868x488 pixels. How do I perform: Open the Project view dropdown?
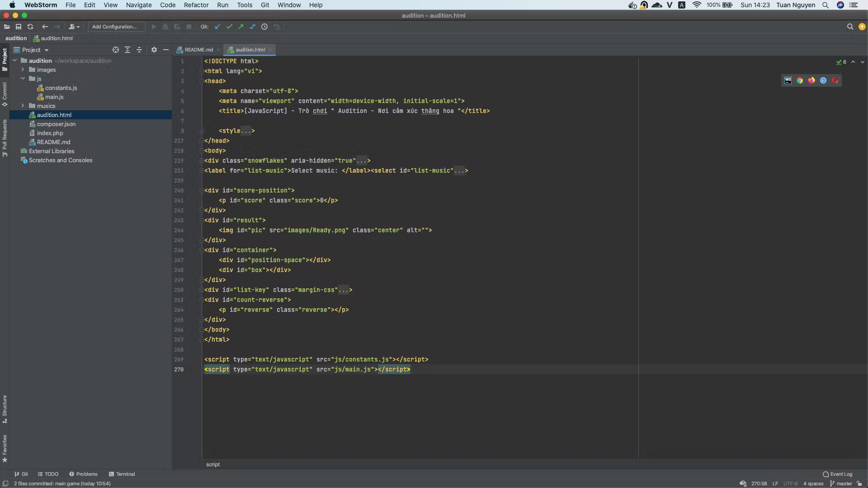click(x=35, y=50)
